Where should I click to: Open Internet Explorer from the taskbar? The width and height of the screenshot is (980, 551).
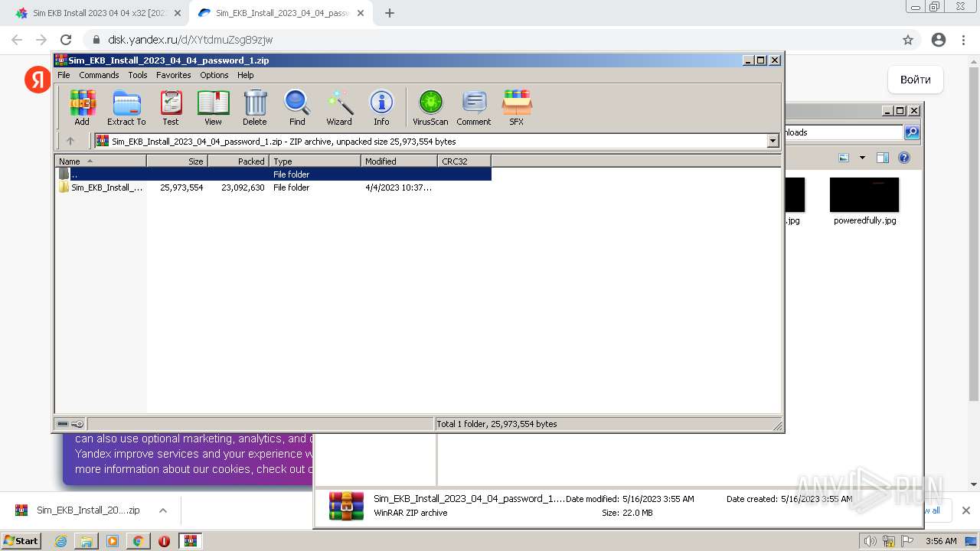click(60, 541)
